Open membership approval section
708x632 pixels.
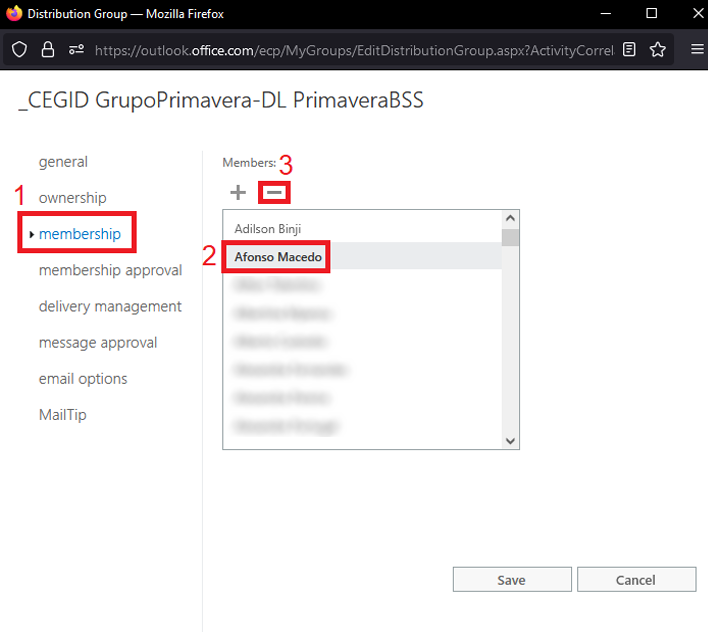(110, 270)
